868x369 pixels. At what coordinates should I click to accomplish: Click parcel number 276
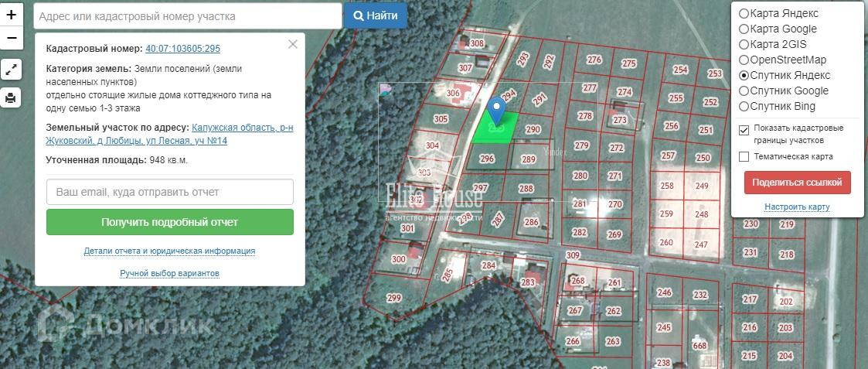(594, 60)
